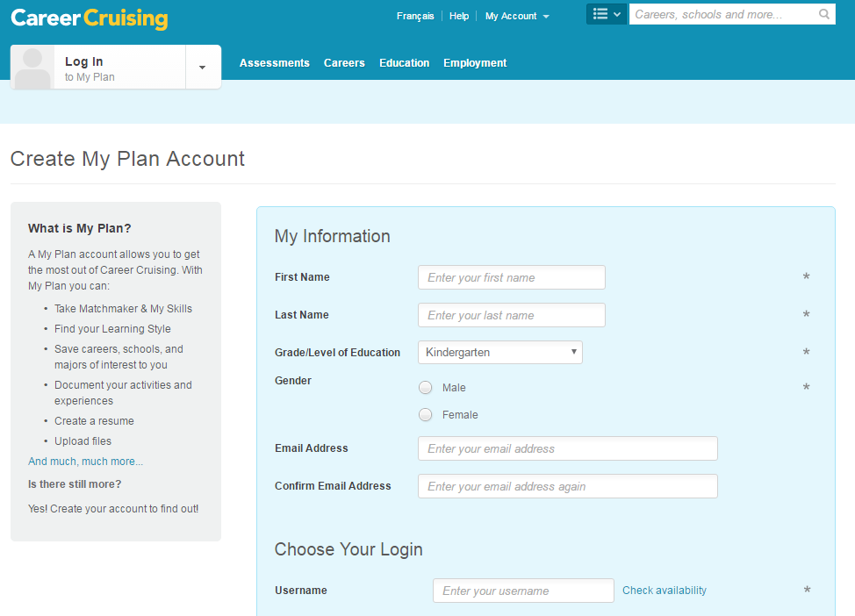Select the Male gender option
The height and width of the screenshot is (616, 855).
pos(426,388)
